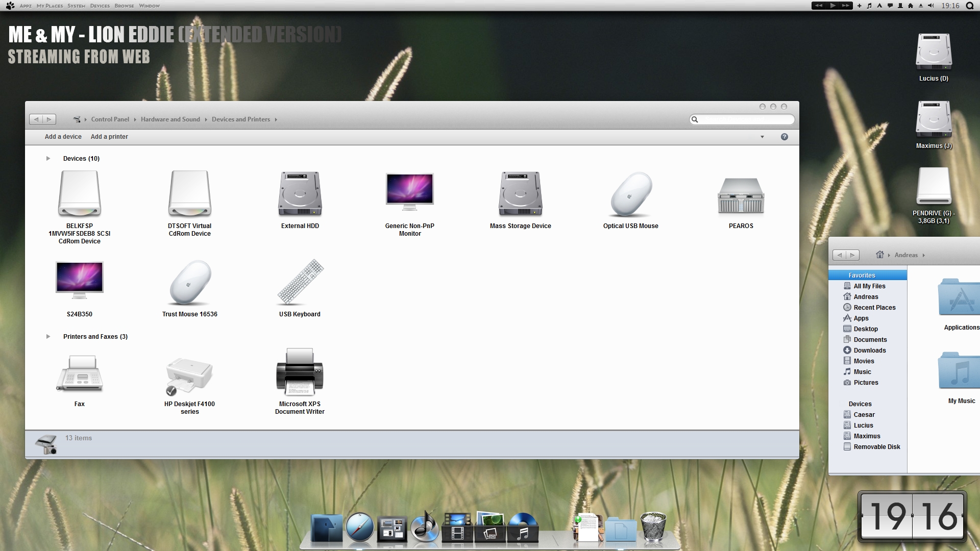Select the PEAROS computer icon
980x551 pixels.
[x=741, y=195]
